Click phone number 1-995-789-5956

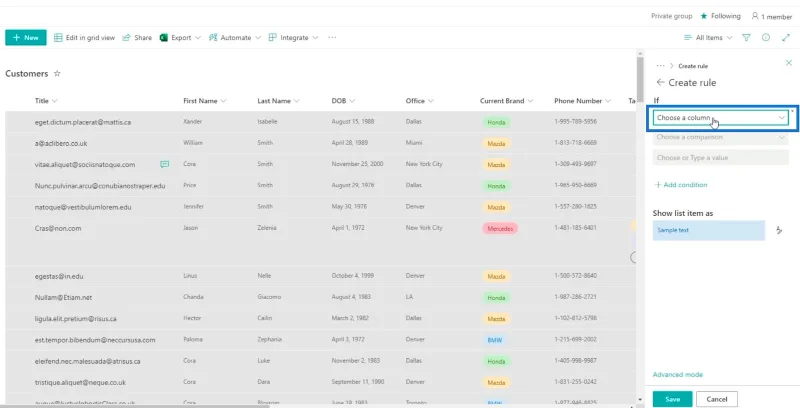(x=575, y=122)
